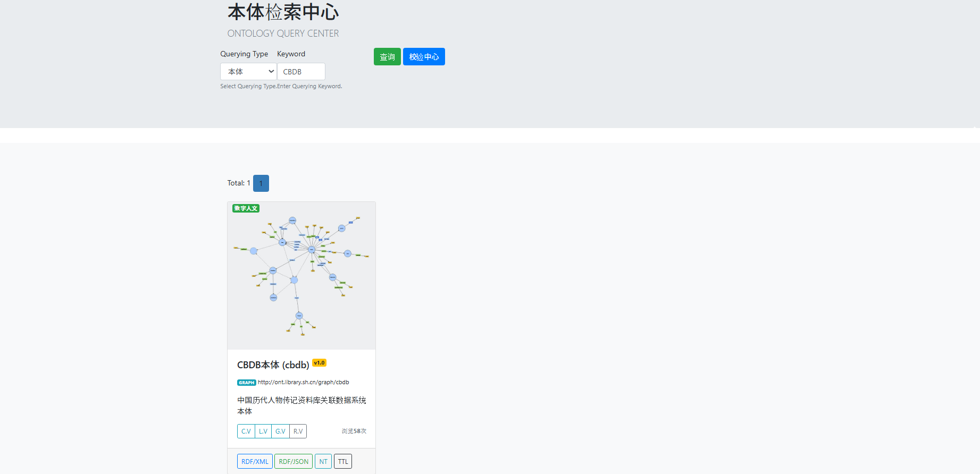Select page 1 in the pagination
This screenshot has width=980, height=474.
click(x=261, y=183)
